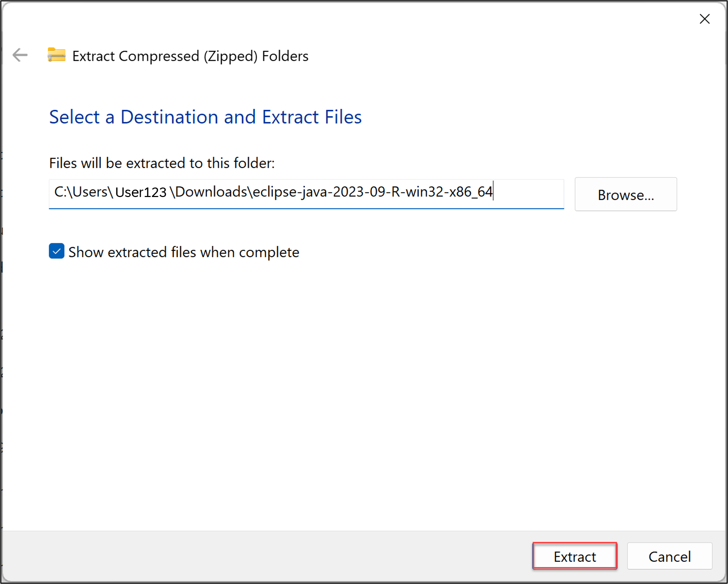Click the win32 portion of the path
Screen dimensions: 728x584
pyautogui.click(x=424, y=192)
